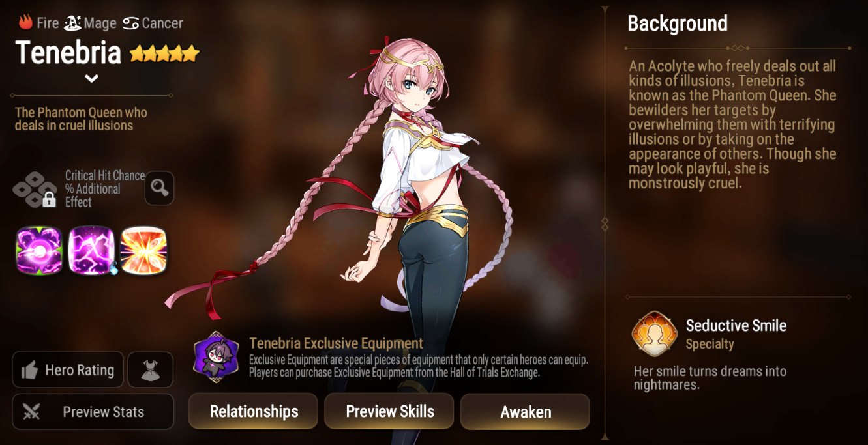868x445 pixels.
Task: Open the skin dress icon button
Action: [151, 370]
